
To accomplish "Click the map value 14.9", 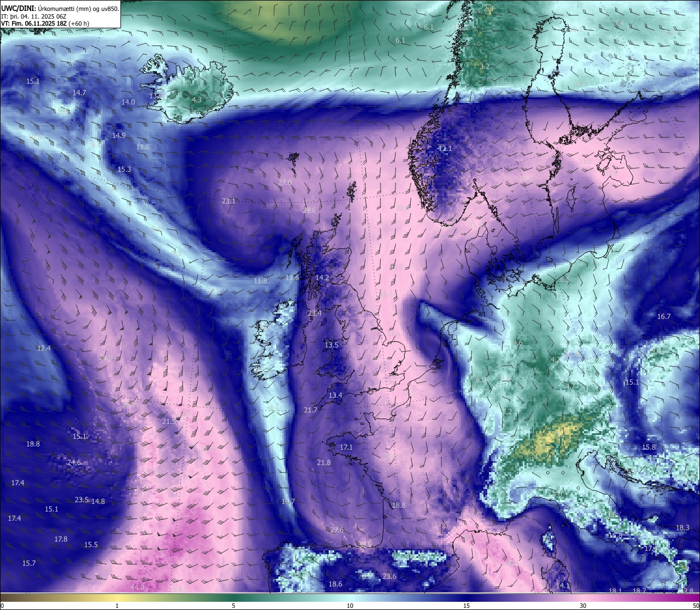I will (119, 135).
